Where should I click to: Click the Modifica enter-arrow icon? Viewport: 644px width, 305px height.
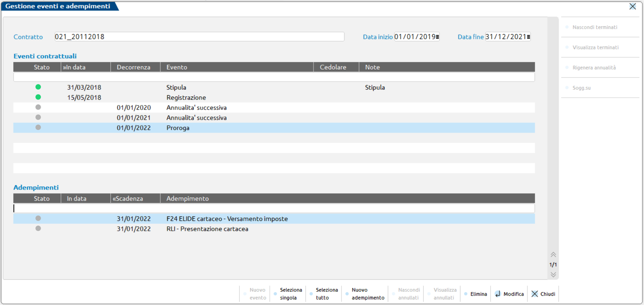coord(498,294)
